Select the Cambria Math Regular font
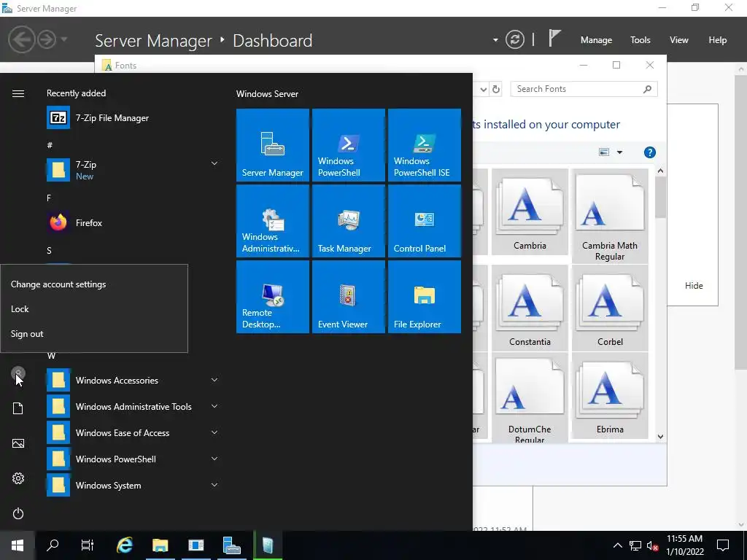The width and height of the screenshot is (747, 560). pos(610,216)
